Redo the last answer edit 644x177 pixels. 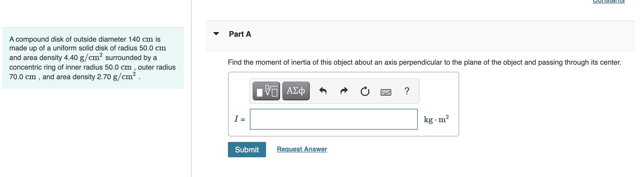pyautogui.click(x=344, y=91)
